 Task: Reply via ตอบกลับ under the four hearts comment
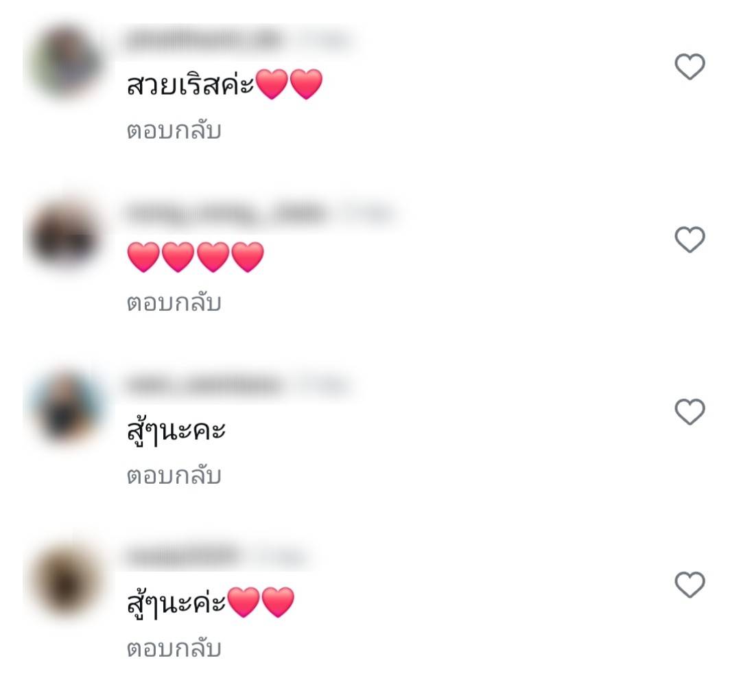coord(174,303)
